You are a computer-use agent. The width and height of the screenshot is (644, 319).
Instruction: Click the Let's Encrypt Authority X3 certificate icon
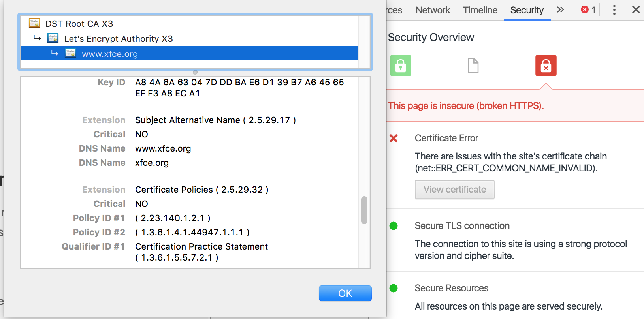53,38
